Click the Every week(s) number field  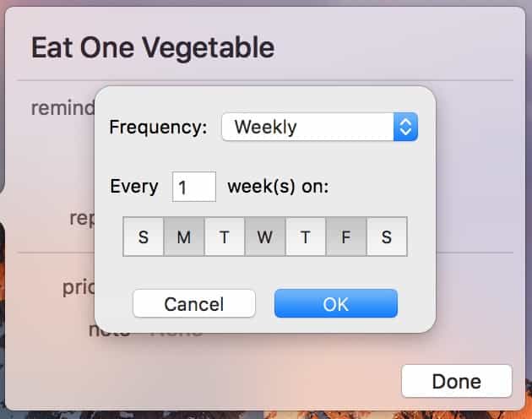[x=193, y=187]
